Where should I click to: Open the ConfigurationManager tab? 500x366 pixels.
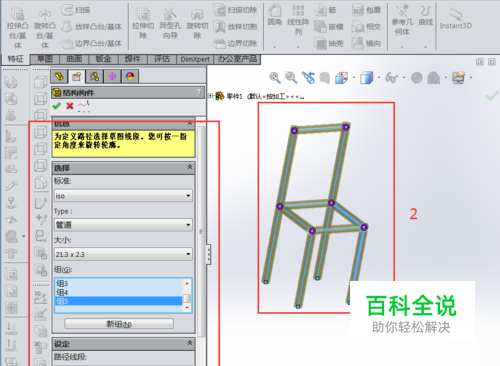pos(94,76)
